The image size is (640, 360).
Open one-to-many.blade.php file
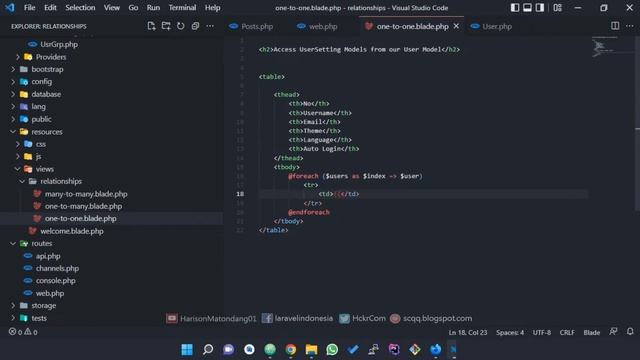click(x=83, y=206)
